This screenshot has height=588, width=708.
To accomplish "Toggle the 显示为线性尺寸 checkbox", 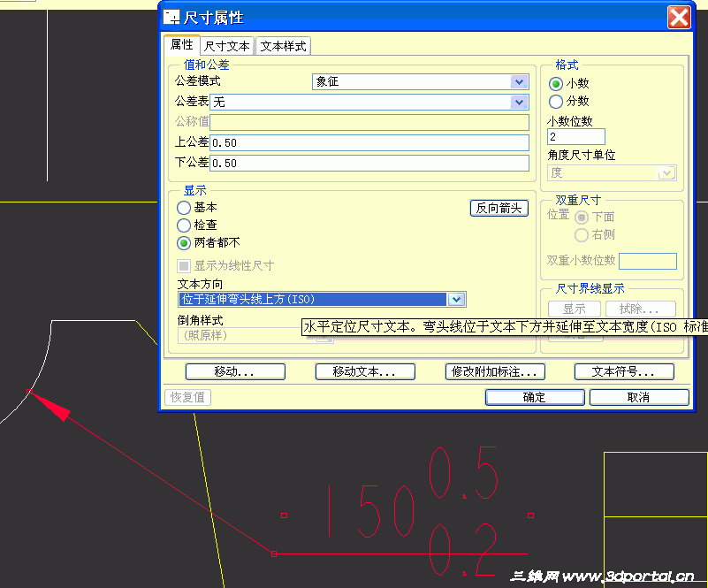I will point(184,265).
